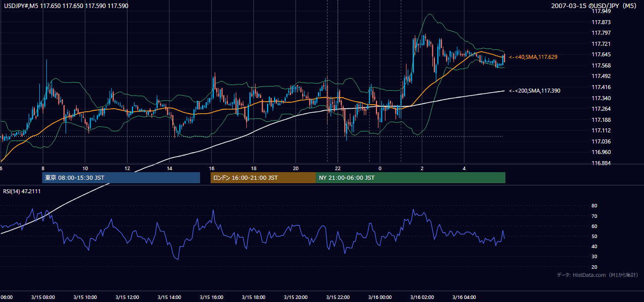Viewport: 644px width, 302px height.
Task: Click hour tick 0 under the price chart
Action: click(380, 168)
